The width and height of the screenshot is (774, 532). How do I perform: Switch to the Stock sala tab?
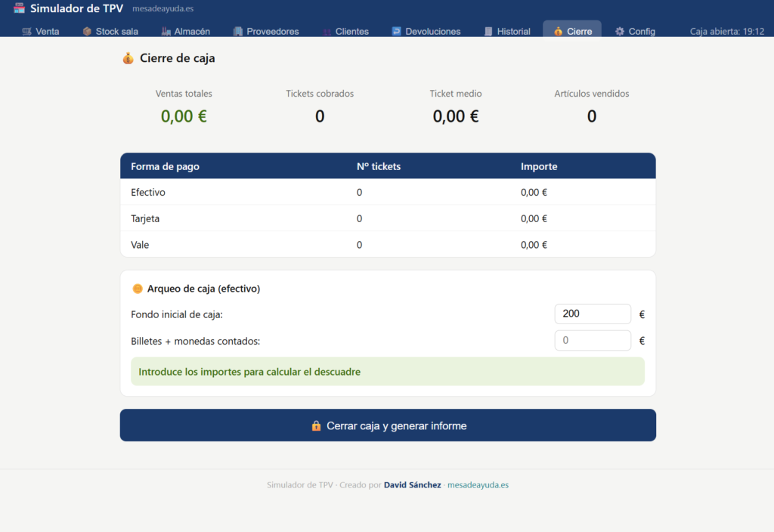coord(110,31)
